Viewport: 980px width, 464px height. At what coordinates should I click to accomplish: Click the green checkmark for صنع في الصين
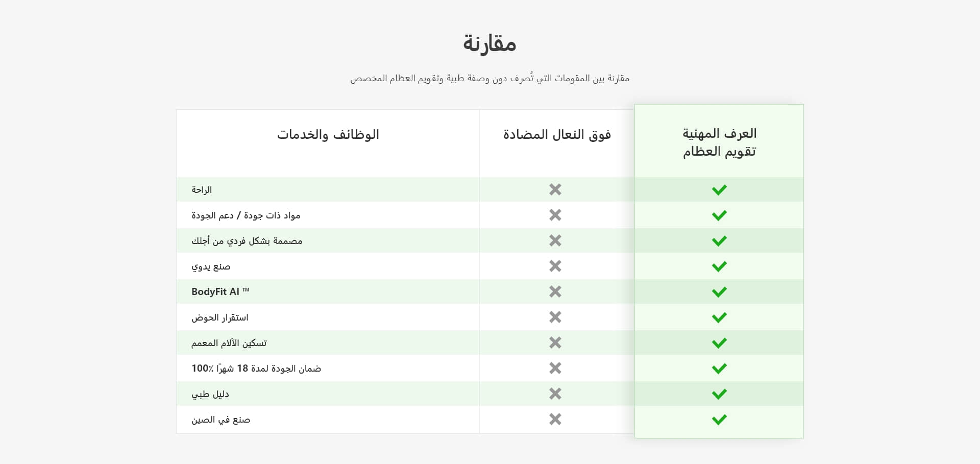click(719, 420)
